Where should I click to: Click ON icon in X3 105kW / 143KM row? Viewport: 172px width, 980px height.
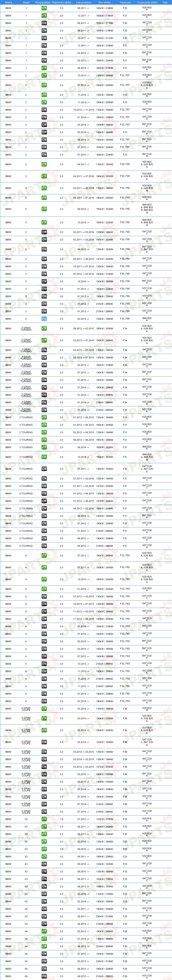pyautogui.click(x=44, y=886)
